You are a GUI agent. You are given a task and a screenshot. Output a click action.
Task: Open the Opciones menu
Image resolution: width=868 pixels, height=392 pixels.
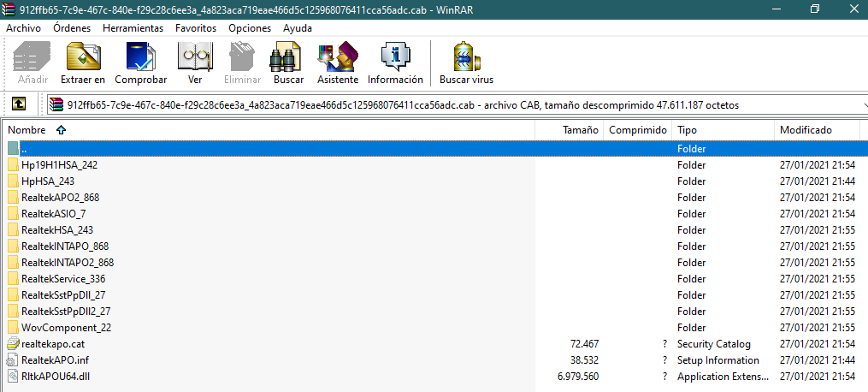(250, 28)
